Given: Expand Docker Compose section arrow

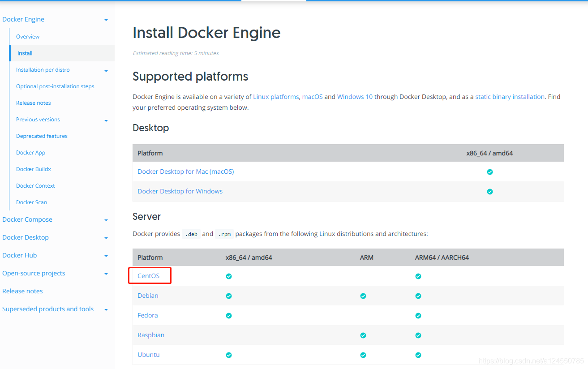Looking at the screenshot, I should (x=106, y=220).
